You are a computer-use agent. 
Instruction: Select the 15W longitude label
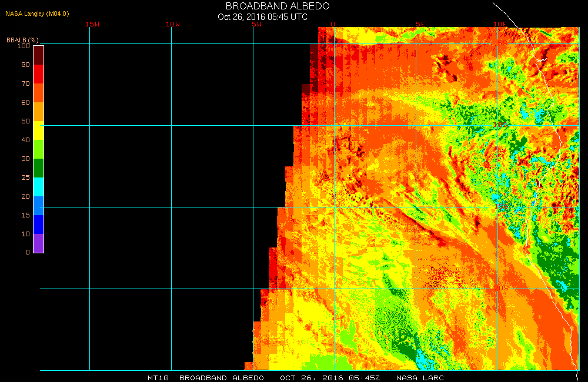(x=92, y=24)
